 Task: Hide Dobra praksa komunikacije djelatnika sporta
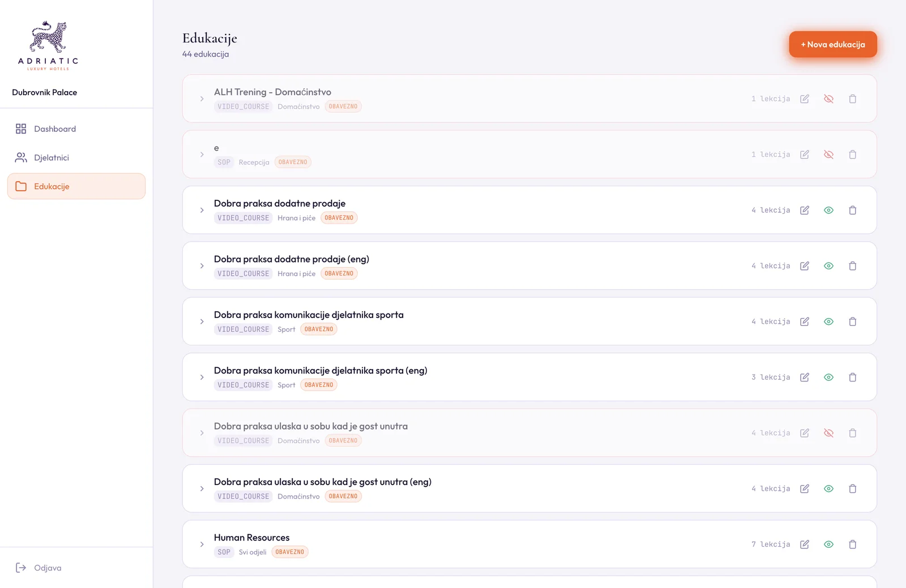(x=828, y=321)
